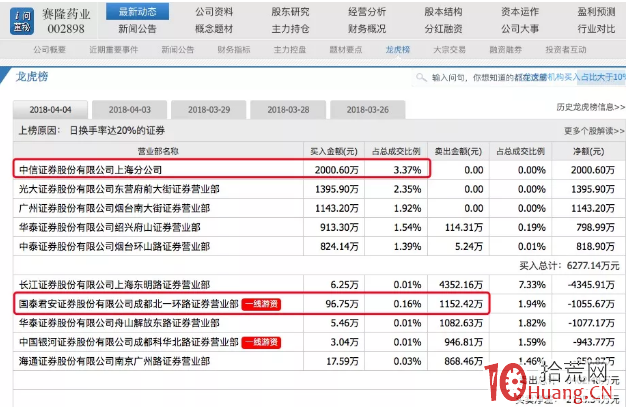Open the 经营分析 menu item
Image resolution: width=626 pixels, height=412 pixels.
click(367, 12)
